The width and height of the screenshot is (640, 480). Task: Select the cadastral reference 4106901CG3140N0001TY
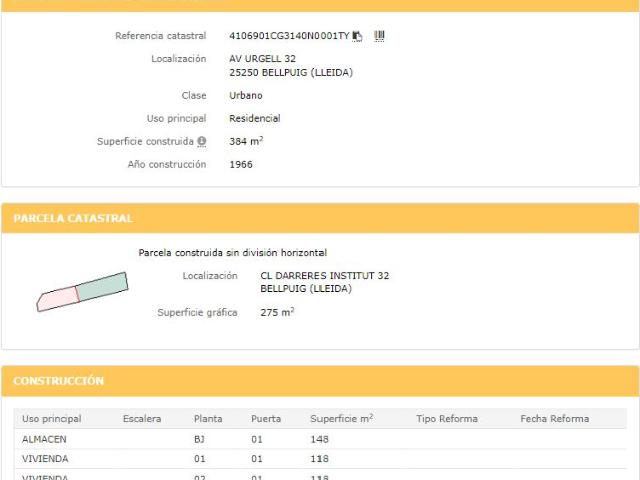pos(289,36)
